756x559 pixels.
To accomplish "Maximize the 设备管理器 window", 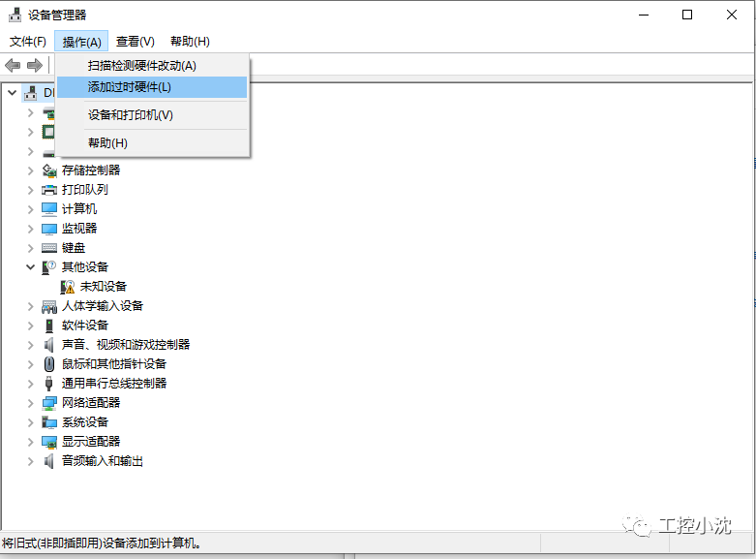I will (x=687, y=15).
